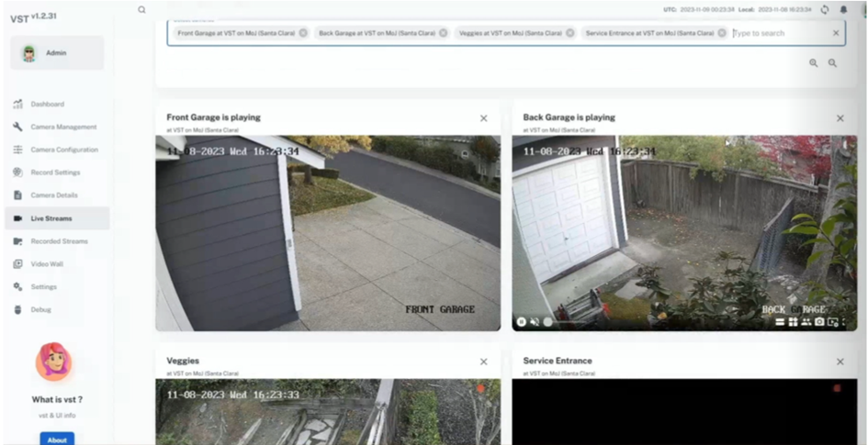This screenshot has width=868, height=445.
Task: Click the 'Front Garage is playing' title
Action: [213, 117]
